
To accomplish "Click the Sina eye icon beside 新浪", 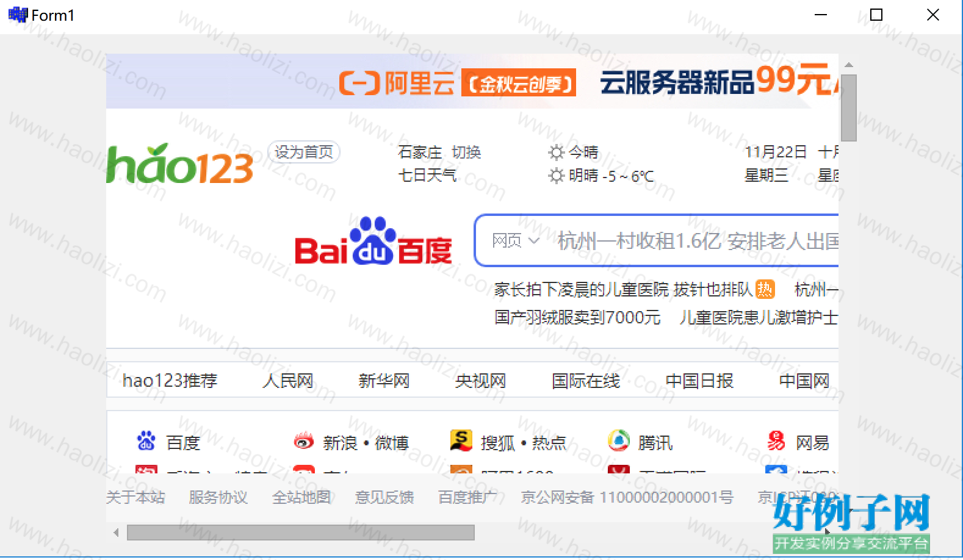I will tap(303, 441).
